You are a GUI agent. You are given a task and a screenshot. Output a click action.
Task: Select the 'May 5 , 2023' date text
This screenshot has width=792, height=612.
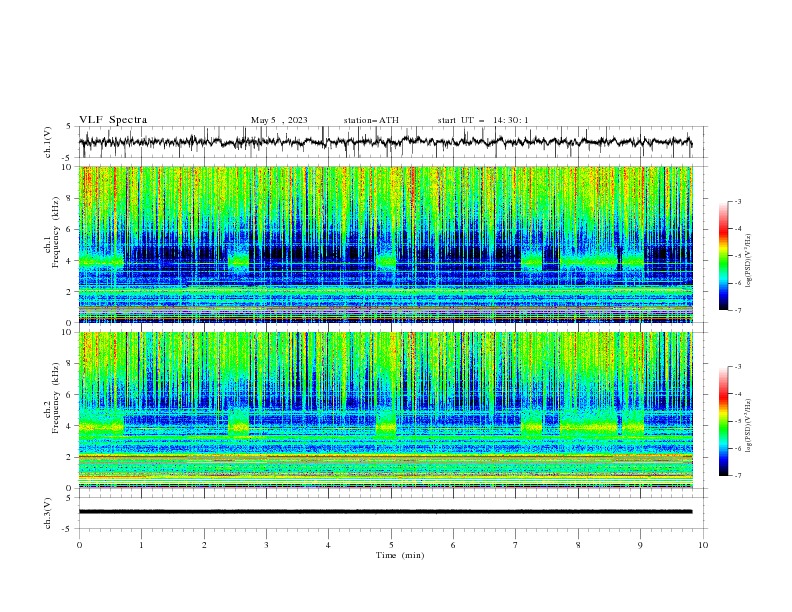click(x=279, y=120)
